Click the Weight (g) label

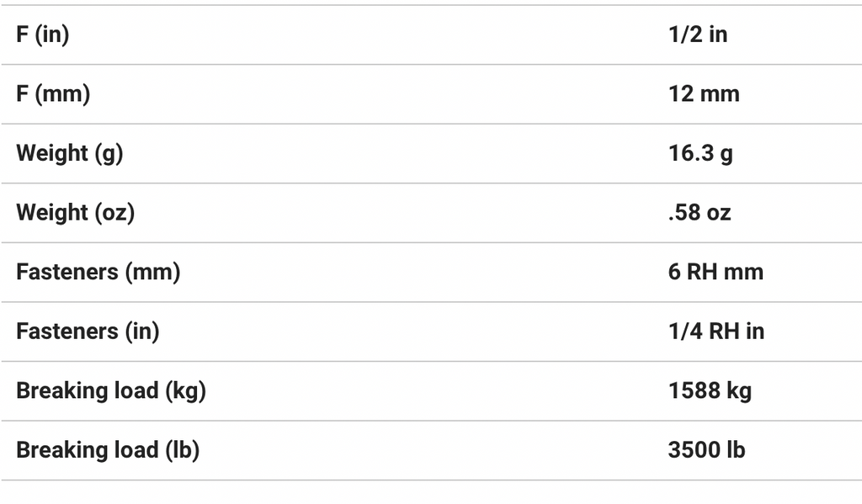click(69, 153)
